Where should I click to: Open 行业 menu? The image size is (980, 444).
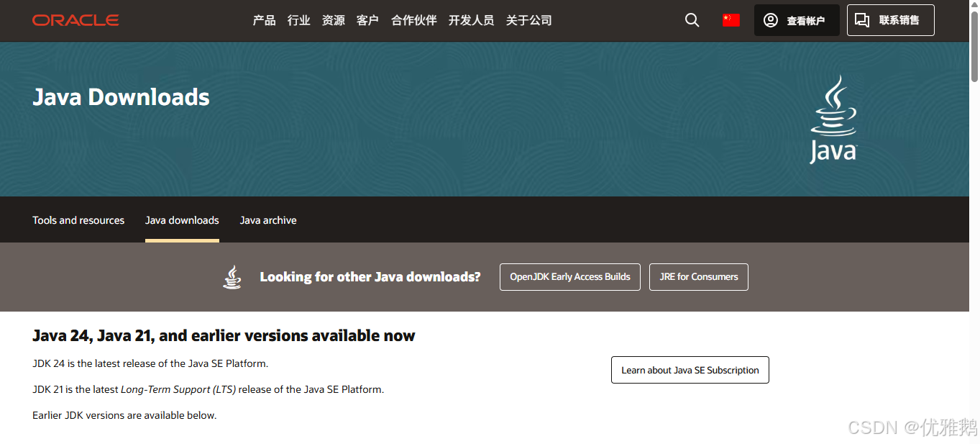[298, 20]
